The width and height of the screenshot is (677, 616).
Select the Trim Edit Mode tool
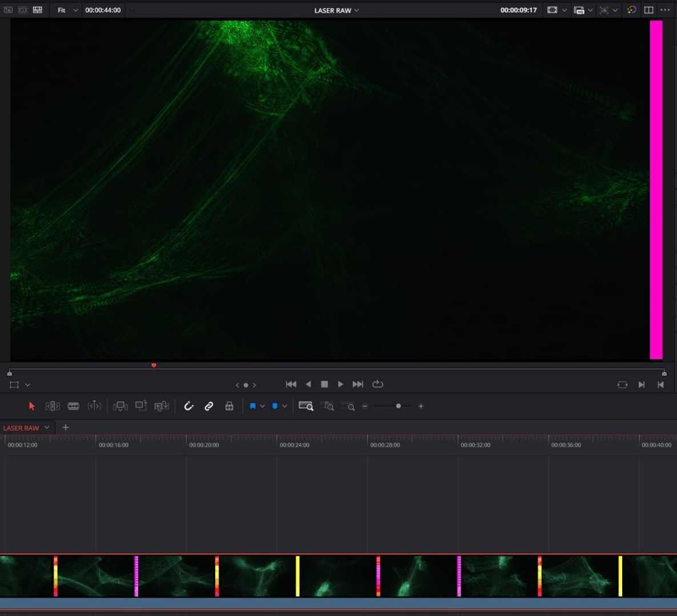[52, 406]
